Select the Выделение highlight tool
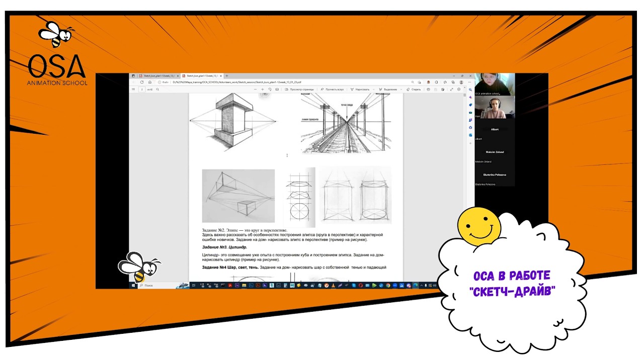Viewport: 644px width, 362px height. click(x=388, y=89)
